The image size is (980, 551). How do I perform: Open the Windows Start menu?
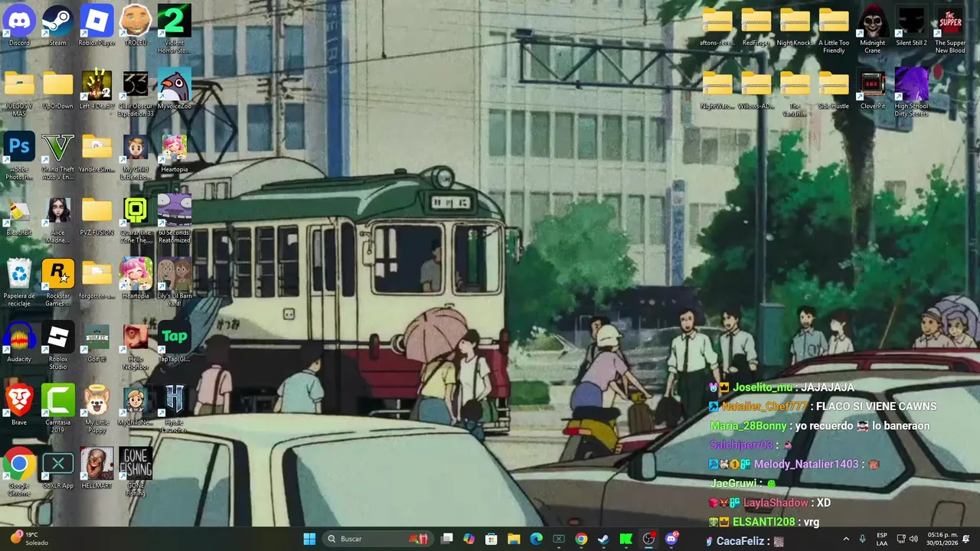pos(309,539)
